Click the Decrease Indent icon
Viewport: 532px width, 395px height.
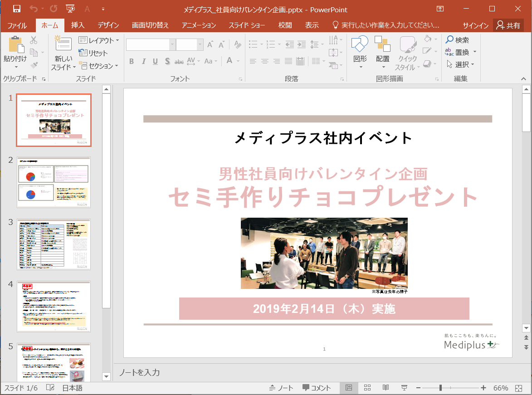click(289, 44)
